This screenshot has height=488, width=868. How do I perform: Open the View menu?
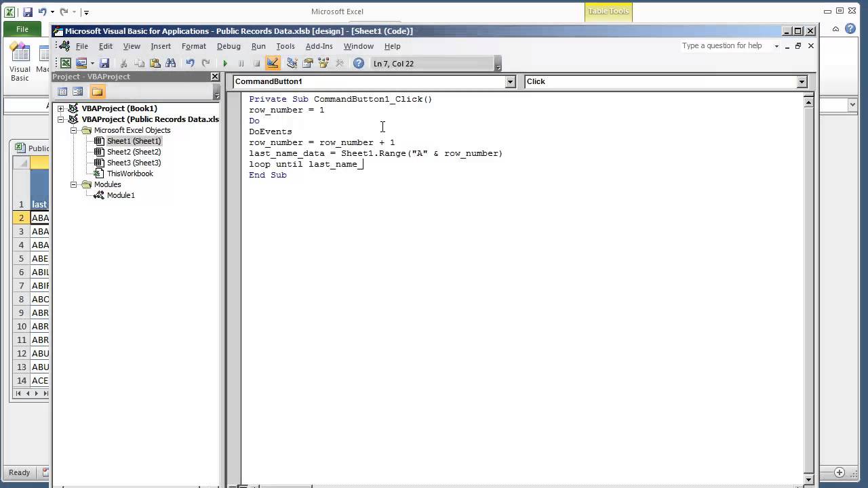[132, 46]
